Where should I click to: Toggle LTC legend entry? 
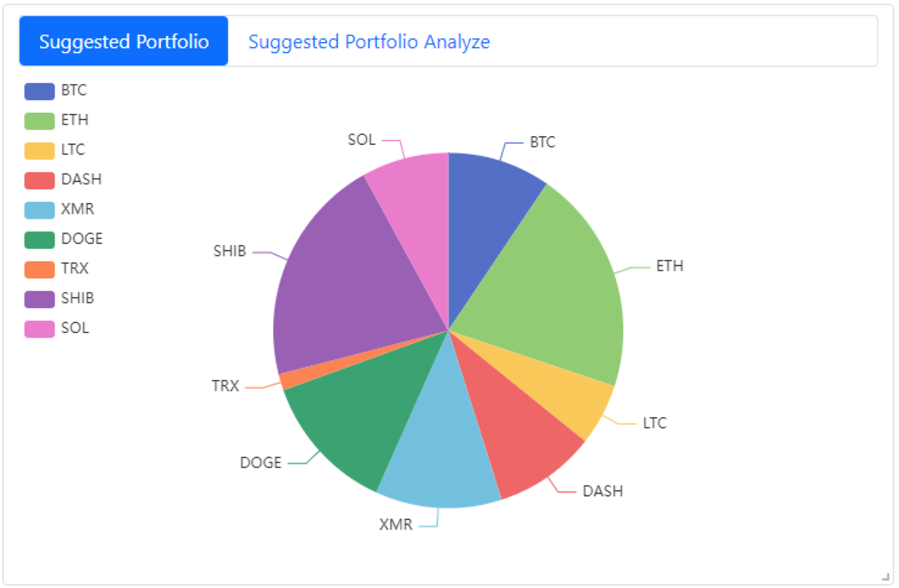click(54, 150)
